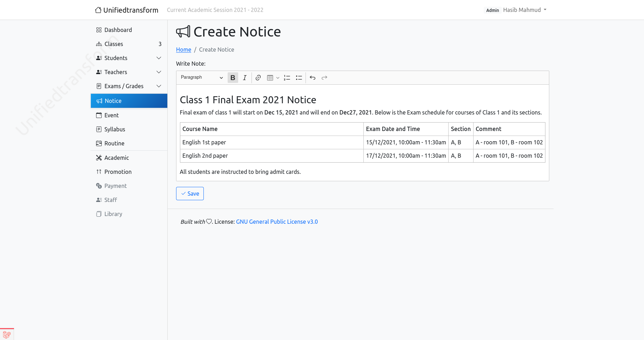Image resolution: width=644 pixels, height=340 pixels.
Task: Click the Library journals icon
Action: (x=99, y=214)
